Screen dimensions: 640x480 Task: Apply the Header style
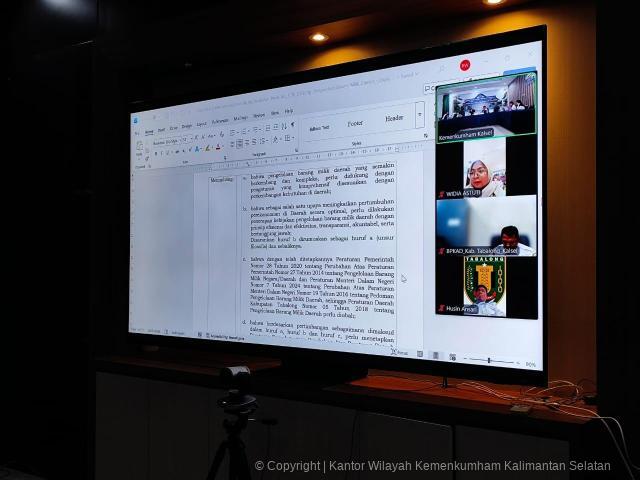(394, 118)
